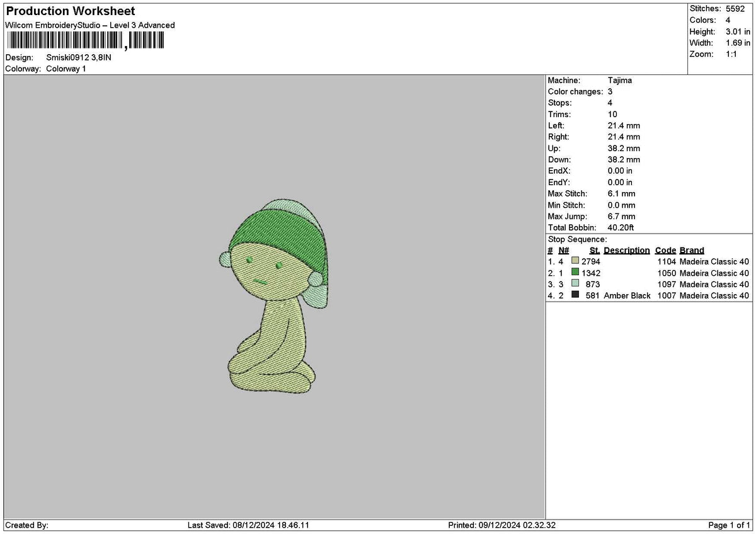756x534 pixels.
Task: Click the Down value 38.2 mm
Action: 624,160
